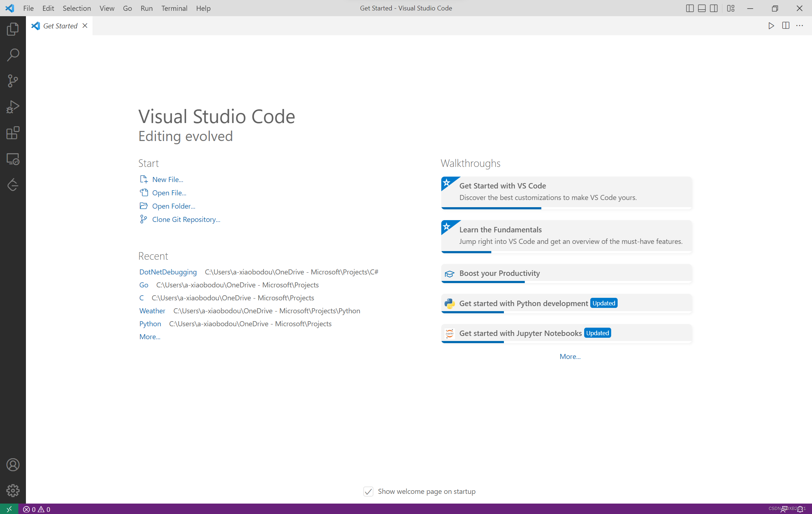Click the Accounts icon in activity bar
This screenshot has height=514, width=812.
[x=13, y=465]
